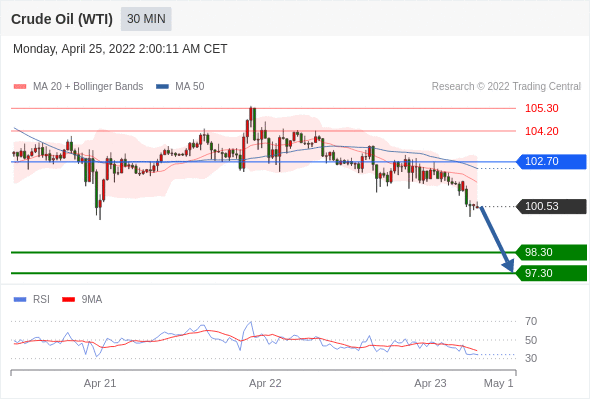Click the Monday, April 25, 2022 timestamp text
The height and width of the screenshot is (400, 590).
coord(120,49)
